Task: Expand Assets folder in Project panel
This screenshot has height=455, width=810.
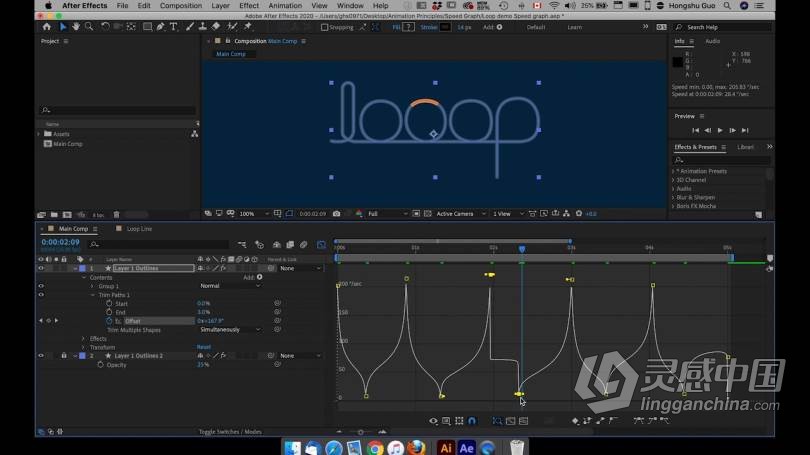Action: 39,134
